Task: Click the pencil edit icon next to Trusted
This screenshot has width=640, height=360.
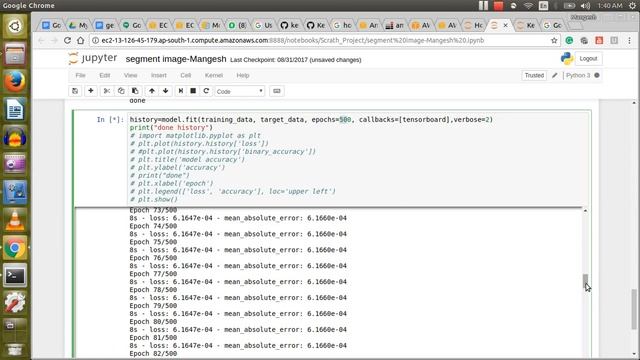Action: tap(554, 76)
